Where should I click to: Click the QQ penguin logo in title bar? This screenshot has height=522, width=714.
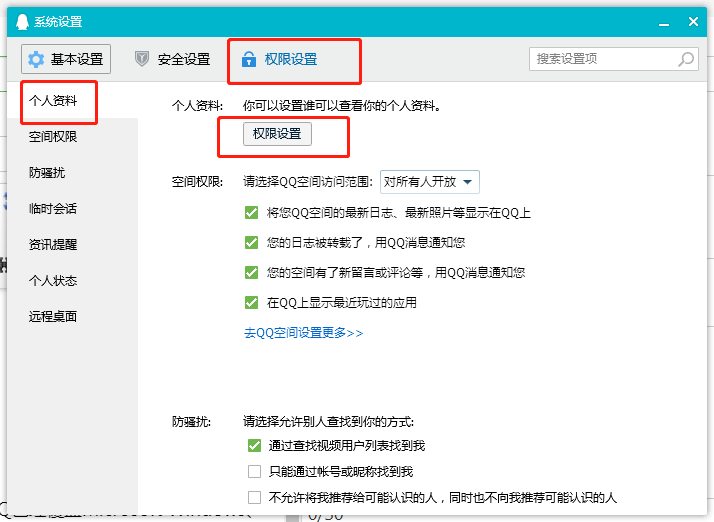[22, 21]
